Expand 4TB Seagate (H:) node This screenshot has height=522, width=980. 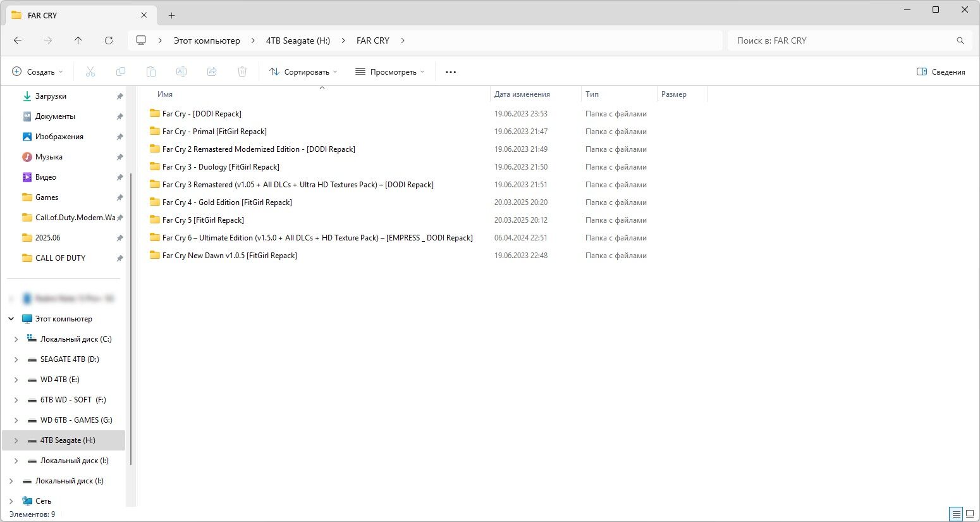(x=16, y=440)
